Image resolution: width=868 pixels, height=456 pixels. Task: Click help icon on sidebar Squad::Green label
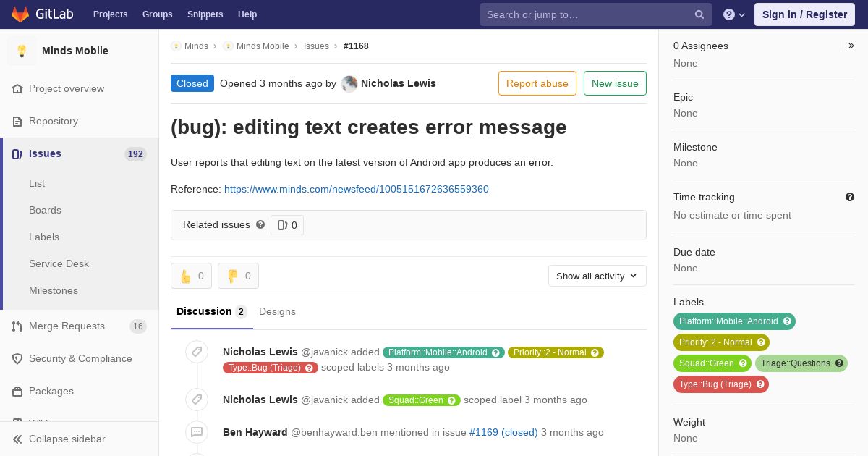(x=743, y=363)
